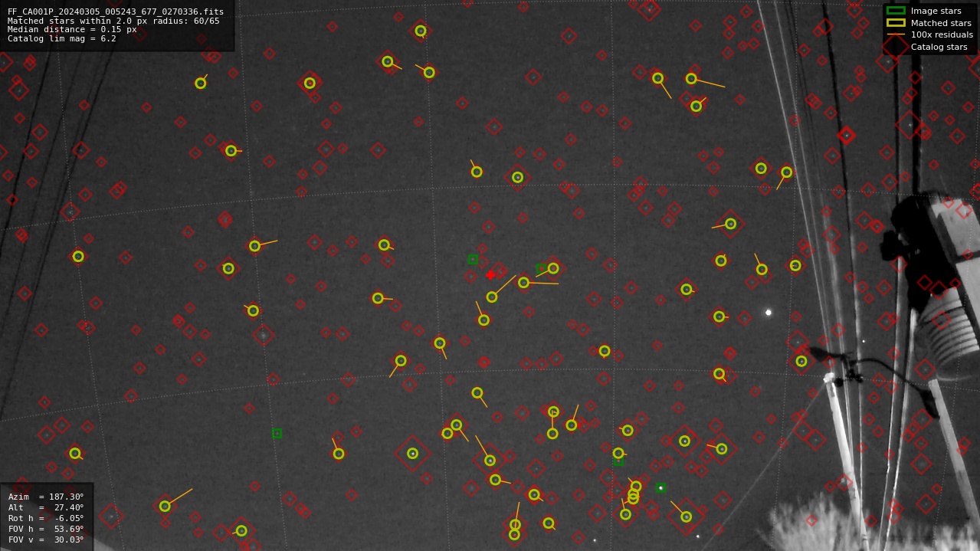This screenshot has width=980, height=551.
Task: Click the 'Rot h = -6.05°' readout
Action: coord(46,518)
